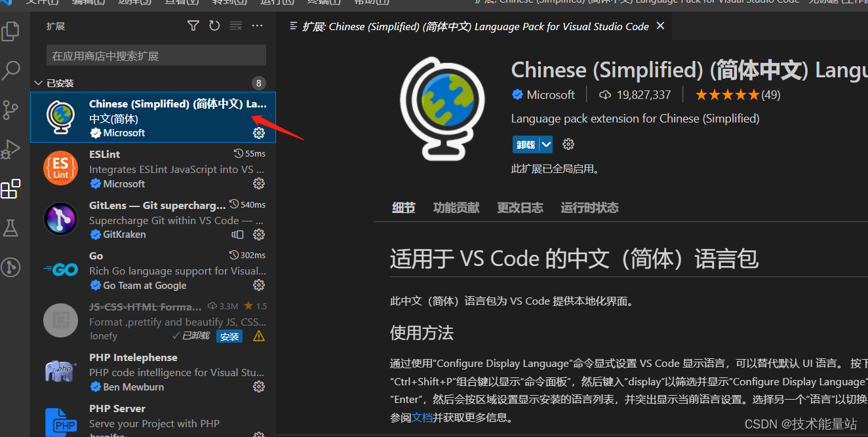Switch to the 功能贡献 tab
The image size is (868, 437).
(456, 208)
